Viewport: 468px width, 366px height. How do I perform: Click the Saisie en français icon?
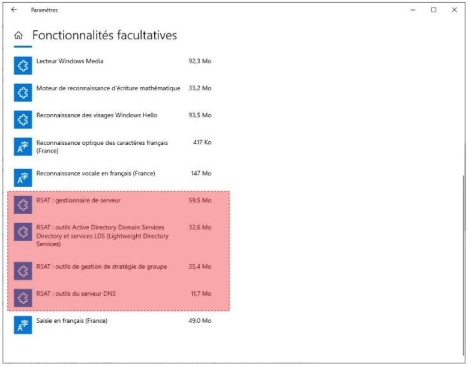[x=23, y=325]
